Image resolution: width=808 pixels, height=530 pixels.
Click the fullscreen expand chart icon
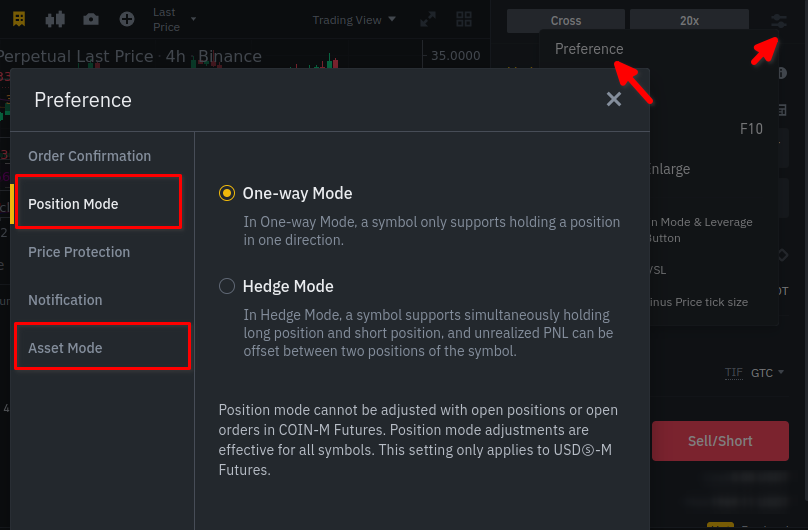tap(428, 19)
